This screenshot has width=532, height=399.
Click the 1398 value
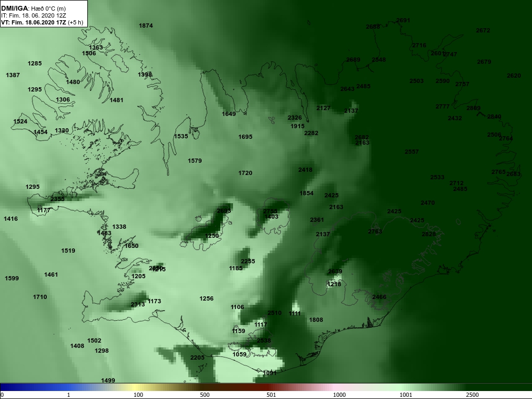tap(145, 74)
